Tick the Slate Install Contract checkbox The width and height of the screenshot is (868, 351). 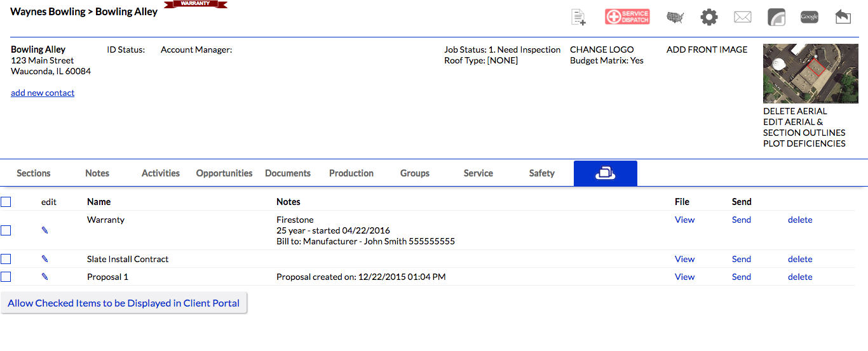pyautogui.click(x=6, y=259)
